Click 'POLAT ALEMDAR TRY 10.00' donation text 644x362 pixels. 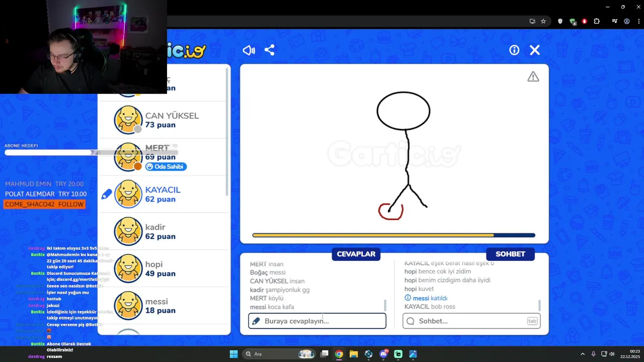coord(46,194)
